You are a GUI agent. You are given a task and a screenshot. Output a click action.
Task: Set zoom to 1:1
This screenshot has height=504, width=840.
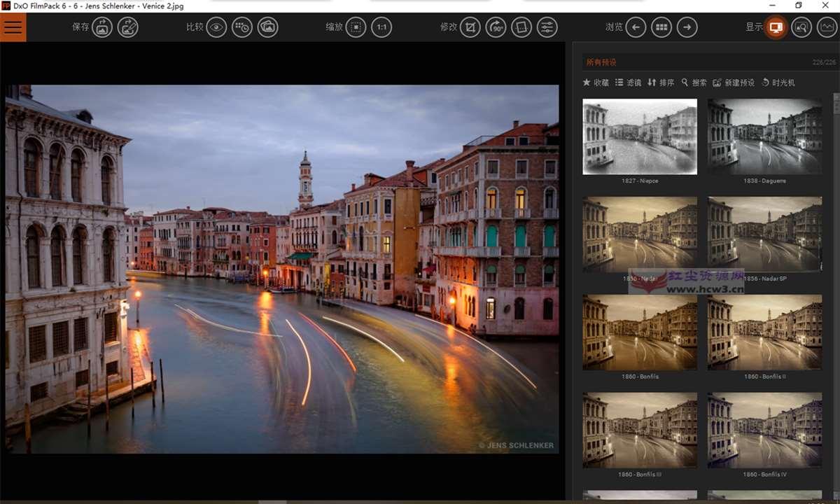click(381, 27)
